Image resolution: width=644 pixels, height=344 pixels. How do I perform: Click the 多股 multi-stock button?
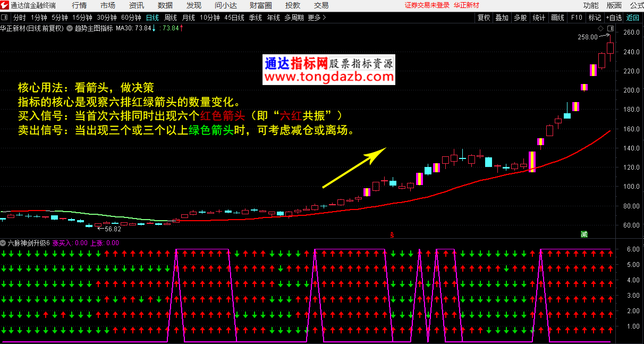click(520, 18)
